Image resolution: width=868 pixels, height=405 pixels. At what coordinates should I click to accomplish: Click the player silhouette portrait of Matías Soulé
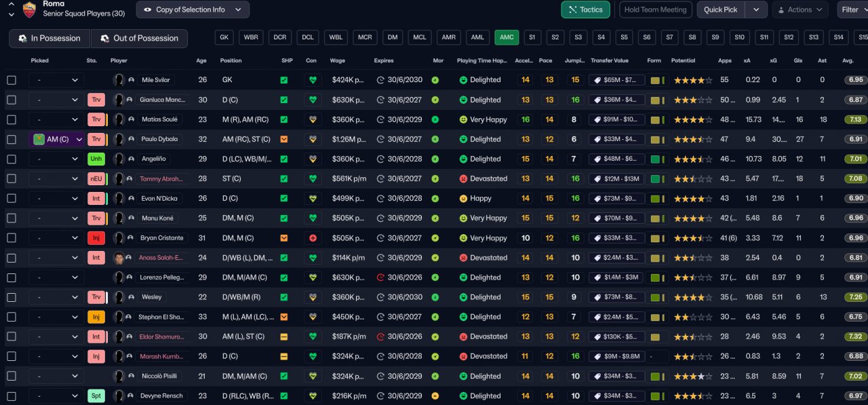click(x=119, y=119)
